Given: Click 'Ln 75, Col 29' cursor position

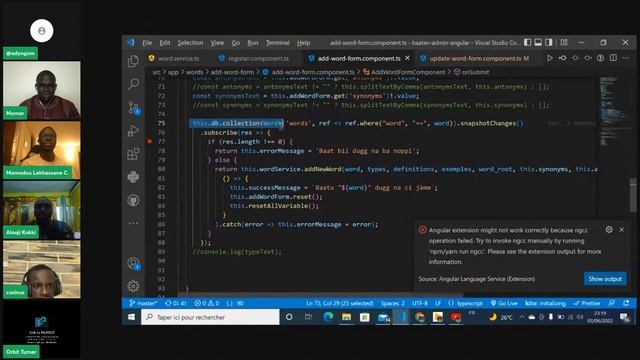Looking at the screenshot, I should pyautogui.click(x=340, y=303).
